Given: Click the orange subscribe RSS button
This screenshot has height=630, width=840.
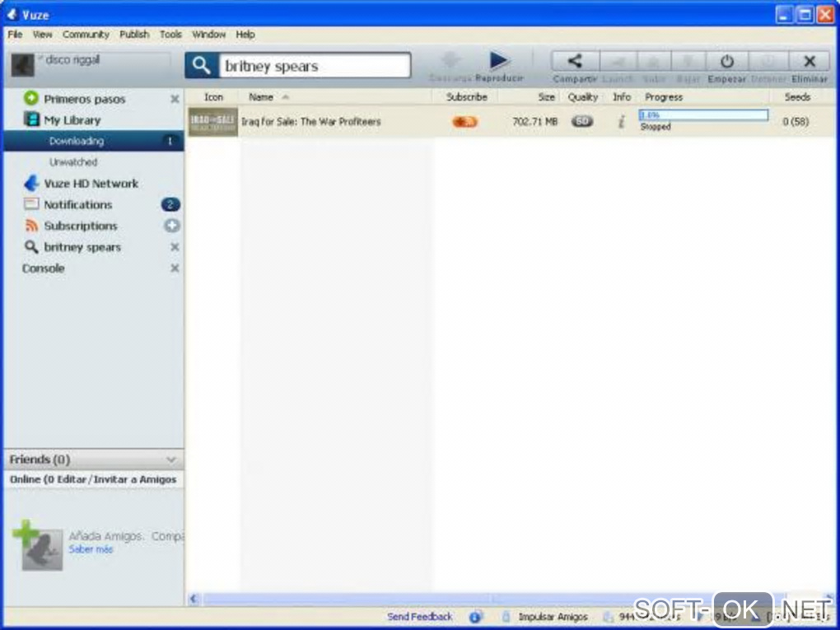Looking at the screenshot, I should coord(464,122).
